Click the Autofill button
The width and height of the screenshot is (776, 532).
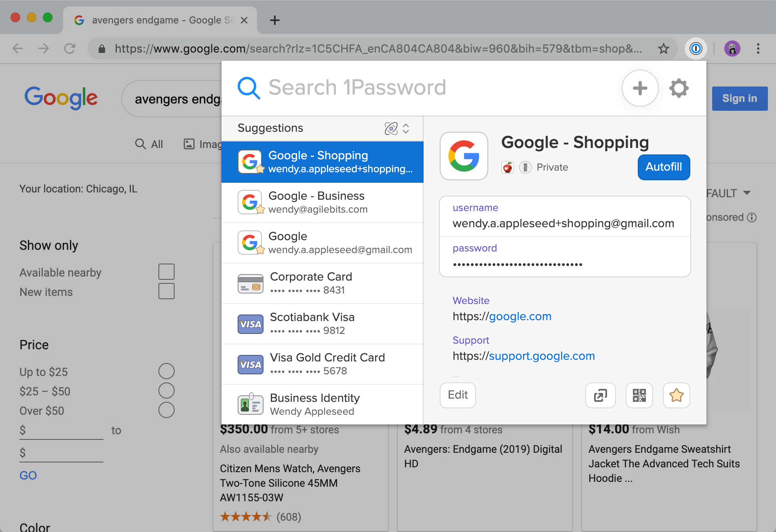[x=663, y=167]
